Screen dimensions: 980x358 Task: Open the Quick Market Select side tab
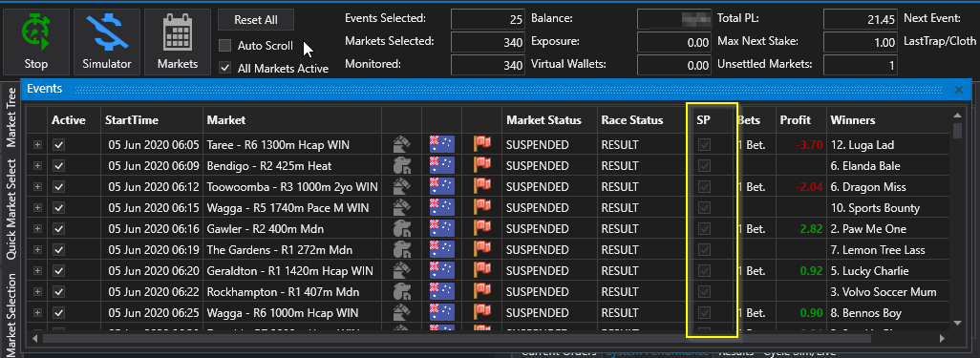click(x=11, y=208)
